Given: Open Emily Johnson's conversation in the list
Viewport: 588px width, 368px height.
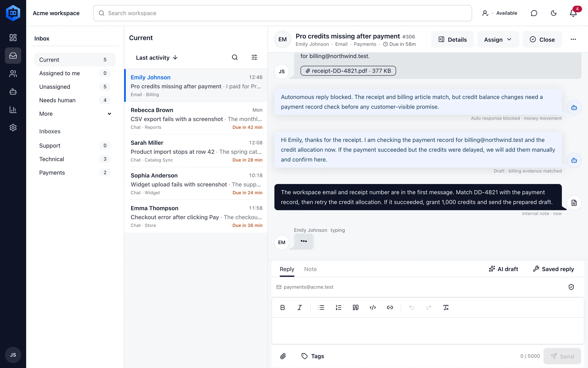Looking at the screenshot, I should [x=196, y=85].
